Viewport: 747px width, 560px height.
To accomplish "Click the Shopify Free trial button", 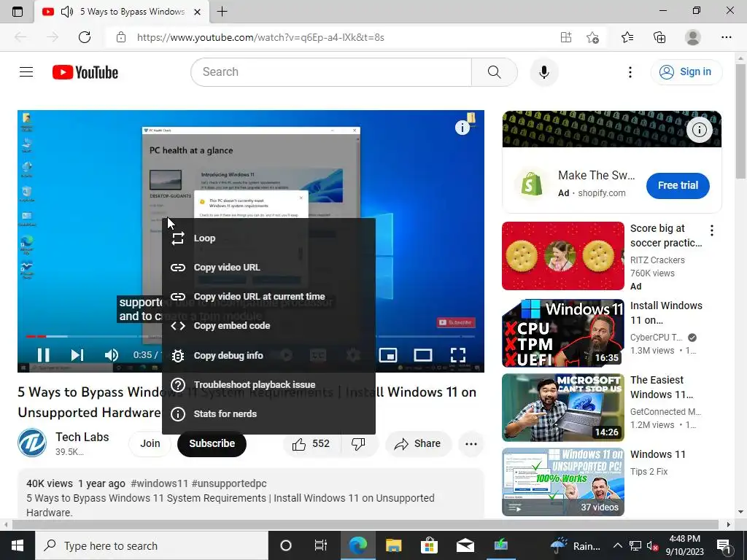I will point(678,186).
